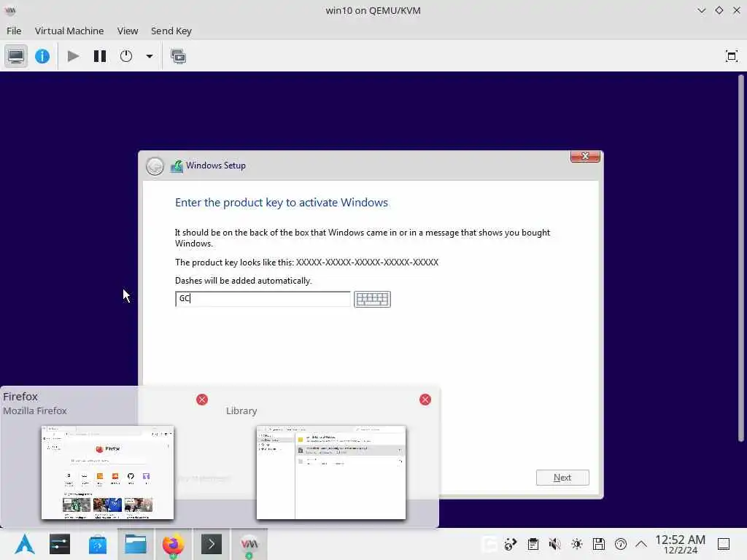Open the File menu
This screenshot has height=560, width=747.
(x=14, y=31)
